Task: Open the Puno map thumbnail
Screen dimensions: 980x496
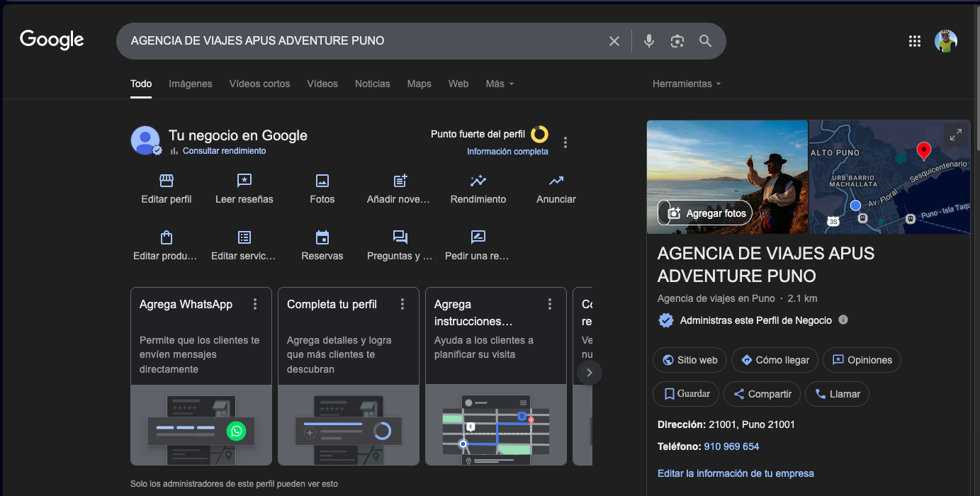Action: click(x=889, y=177)
